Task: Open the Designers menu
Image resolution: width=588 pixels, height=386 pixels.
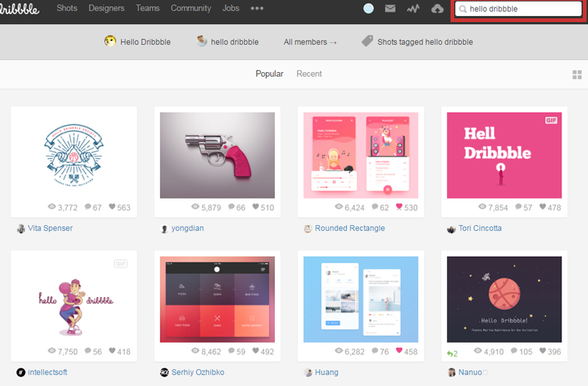Action: (x=107, y=8)
